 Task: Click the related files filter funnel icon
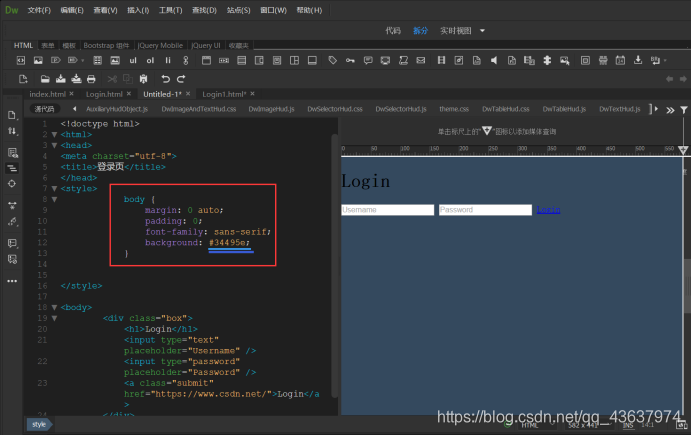(x=684, y=110)
